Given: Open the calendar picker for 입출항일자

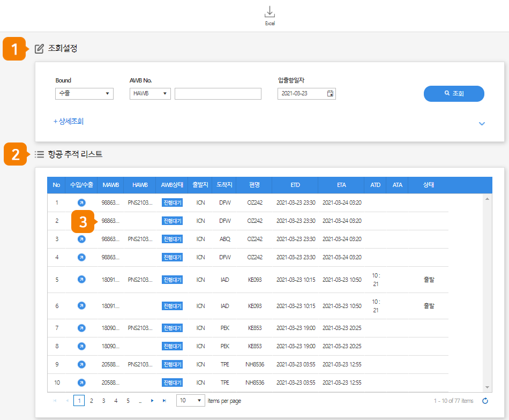Looking at the screenshot, I should (330, 93).
